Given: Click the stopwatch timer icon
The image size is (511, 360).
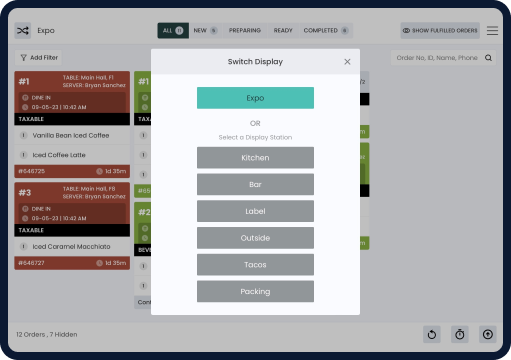Looking at the screenshot, I should [460, 334].
